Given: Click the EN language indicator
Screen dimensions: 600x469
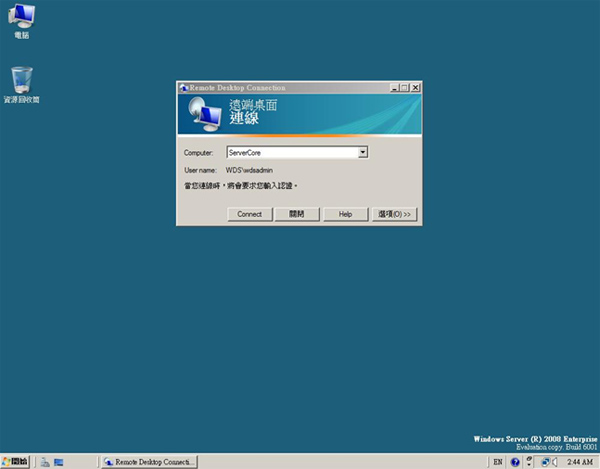Looking at the screenshot, I should (x=498, y=462).
